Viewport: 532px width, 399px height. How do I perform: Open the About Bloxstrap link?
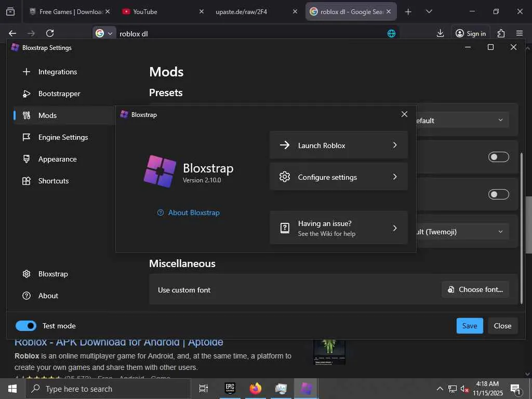(189, 212)
